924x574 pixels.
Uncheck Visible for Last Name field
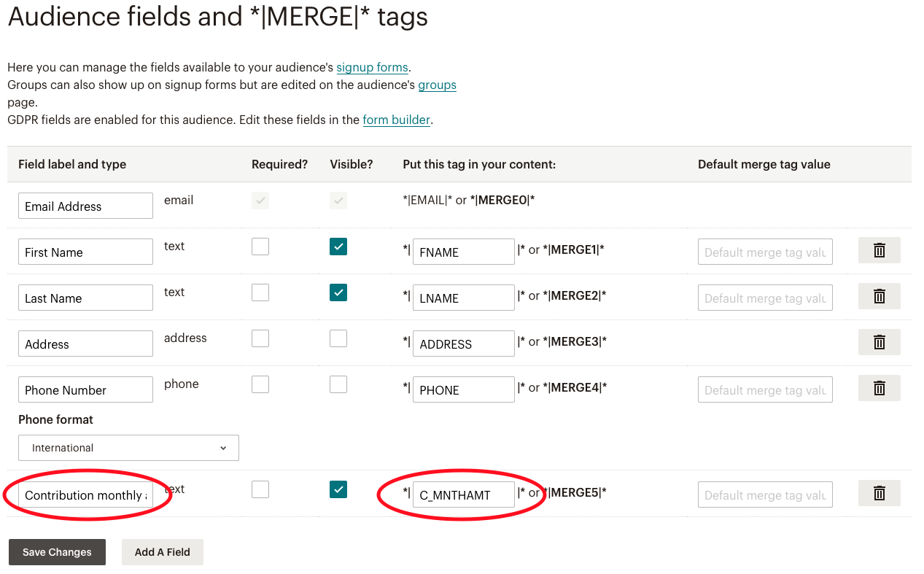click(x=338, y=292)
